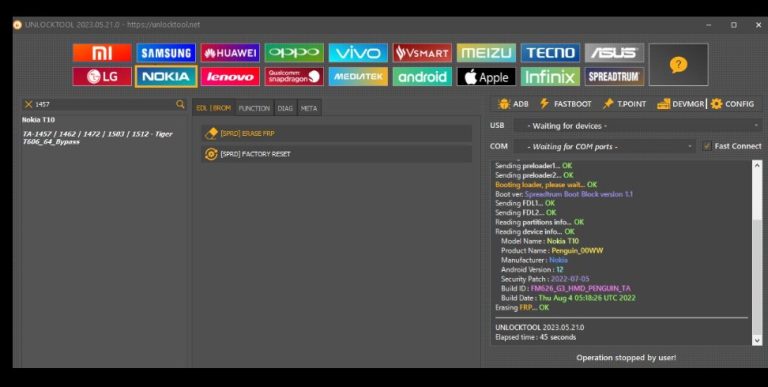Clear search with the X icon

point(28,104)
